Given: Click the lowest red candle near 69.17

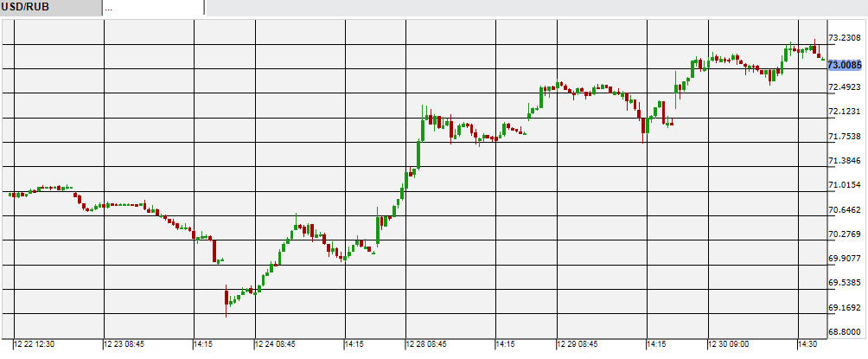Looking at the screenshot, I should 227,298.
